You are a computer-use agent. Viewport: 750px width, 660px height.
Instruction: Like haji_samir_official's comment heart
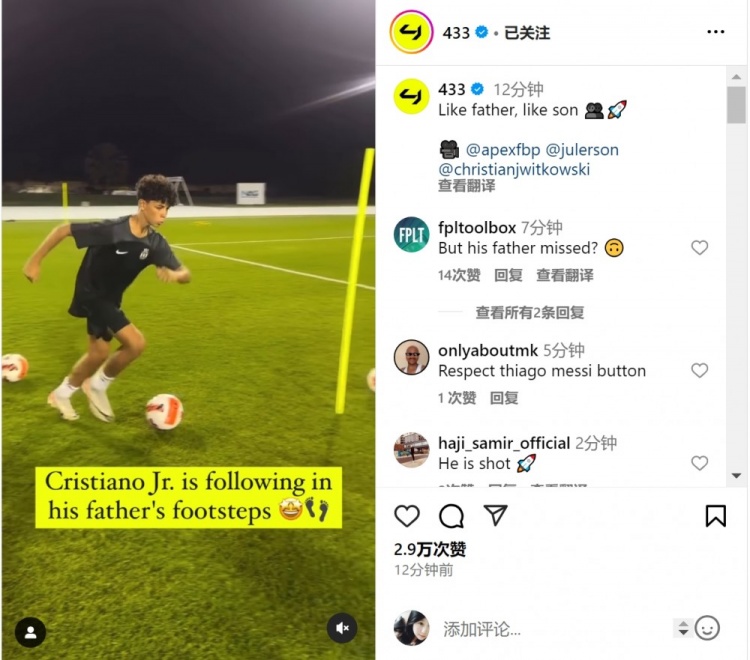[699, 462]
